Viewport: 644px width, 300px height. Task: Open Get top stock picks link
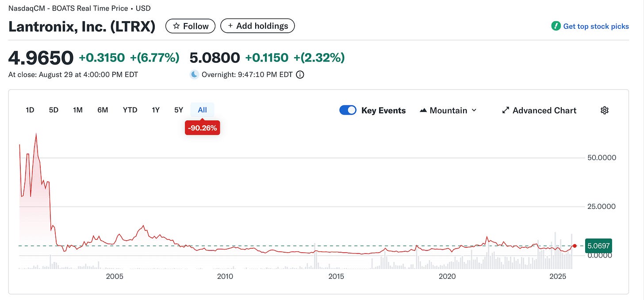(x=596, y=27)
